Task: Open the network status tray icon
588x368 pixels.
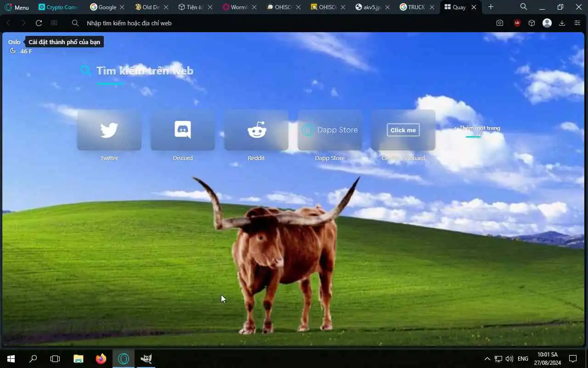Action: tap(498, 359)
